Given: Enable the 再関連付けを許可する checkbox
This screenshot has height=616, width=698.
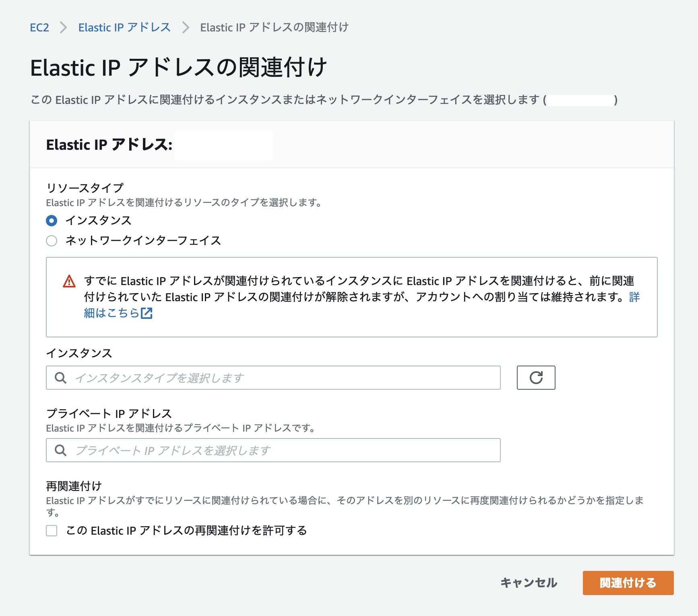Looking at the screenshot, I should [52, 531].
